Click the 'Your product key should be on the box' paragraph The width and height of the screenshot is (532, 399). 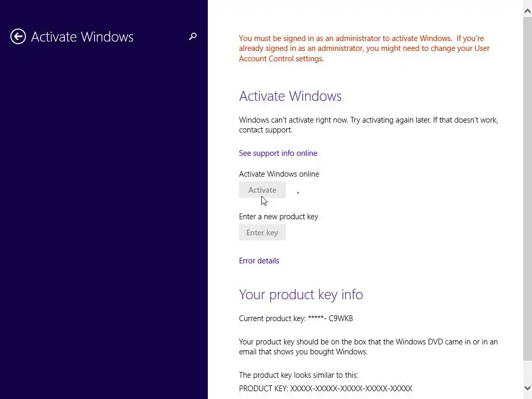click(x=368, y=347)
